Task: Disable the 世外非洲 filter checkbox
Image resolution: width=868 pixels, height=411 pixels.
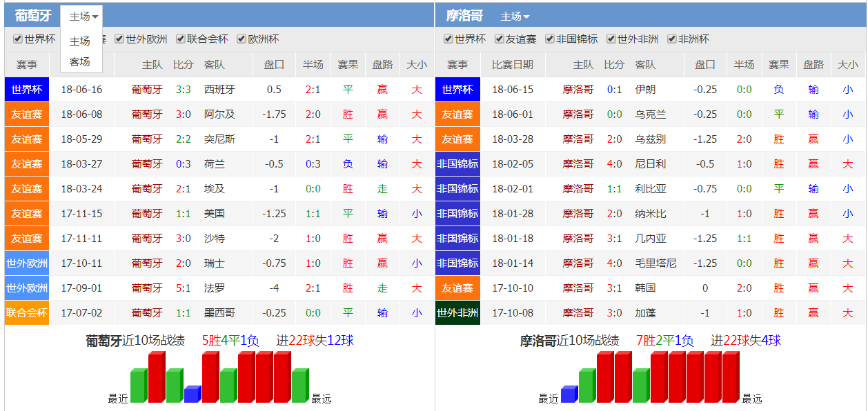Action: click(x=611, y=39)
